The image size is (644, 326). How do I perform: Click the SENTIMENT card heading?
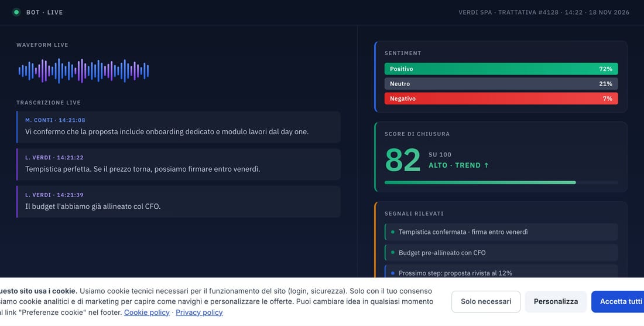(403, 53)
